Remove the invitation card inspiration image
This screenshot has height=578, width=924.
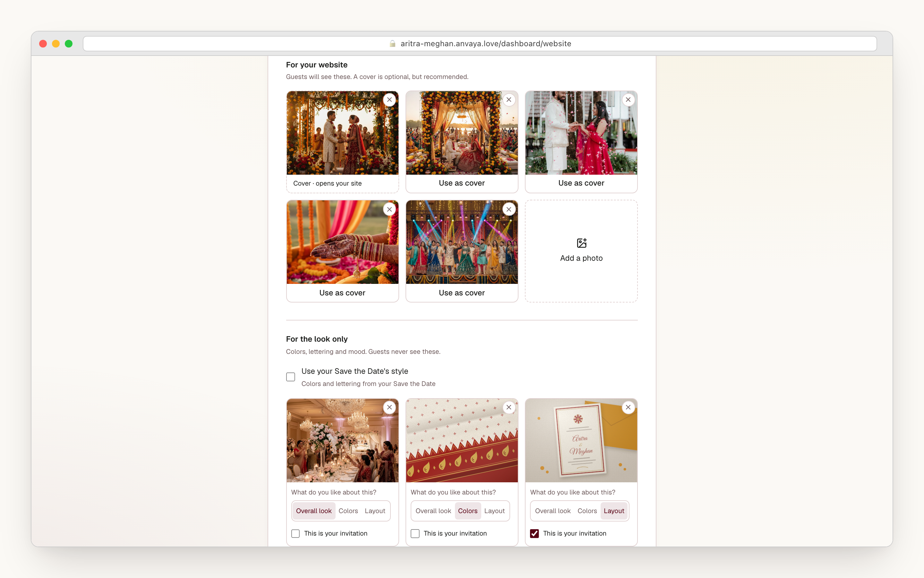(628, 407)
